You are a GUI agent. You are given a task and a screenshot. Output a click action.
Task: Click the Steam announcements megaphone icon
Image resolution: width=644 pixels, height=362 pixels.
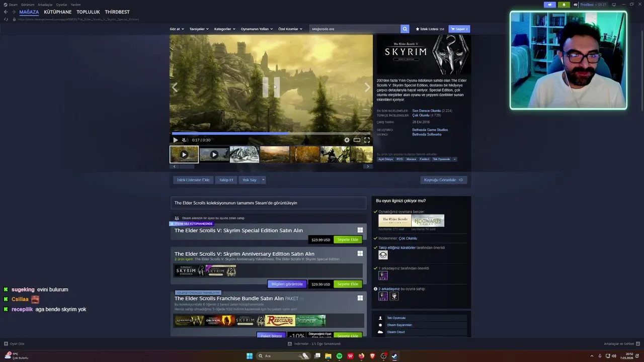coord(549,5)
